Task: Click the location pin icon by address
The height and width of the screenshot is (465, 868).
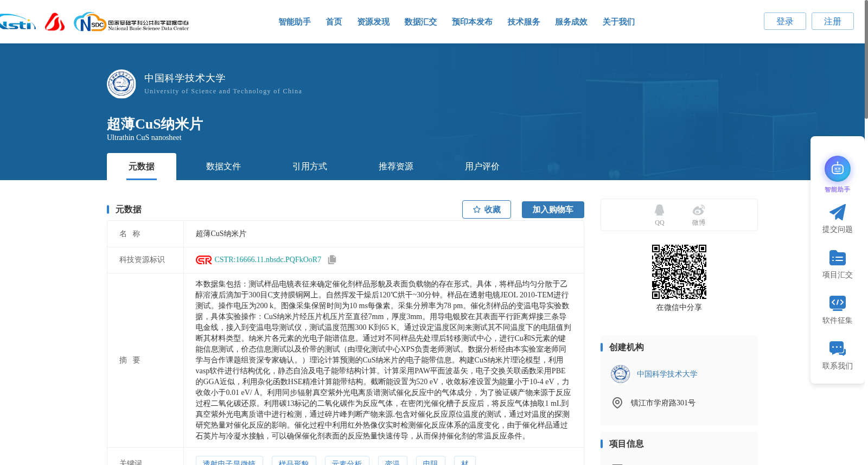Action: click(x=617, y=403)
